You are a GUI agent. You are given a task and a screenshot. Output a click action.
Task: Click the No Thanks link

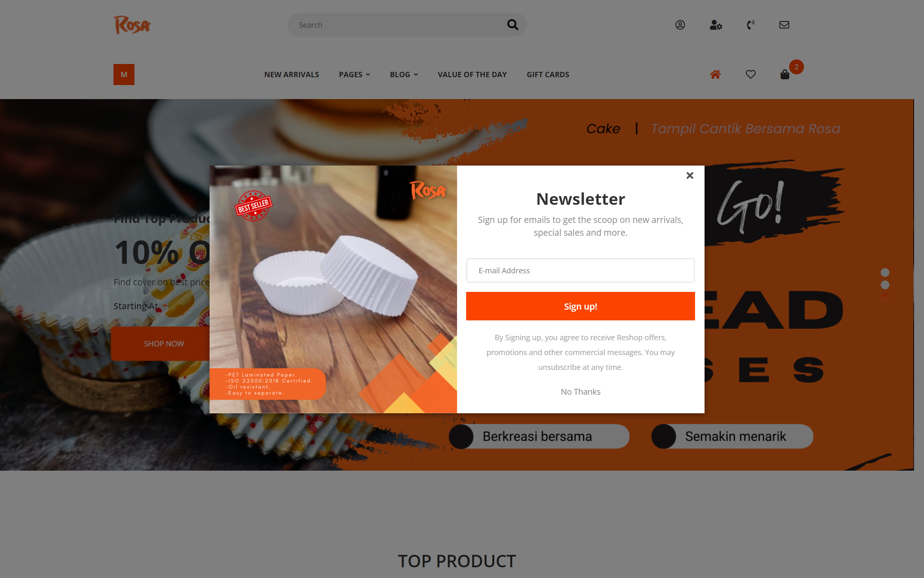(x=580, y=392)
